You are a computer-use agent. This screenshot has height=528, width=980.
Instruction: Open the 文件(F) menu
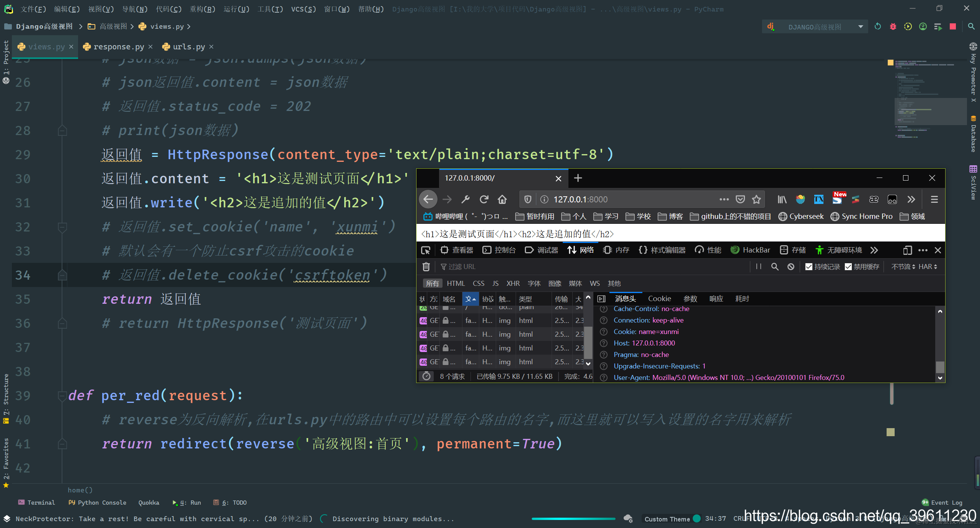click(33, 9)
